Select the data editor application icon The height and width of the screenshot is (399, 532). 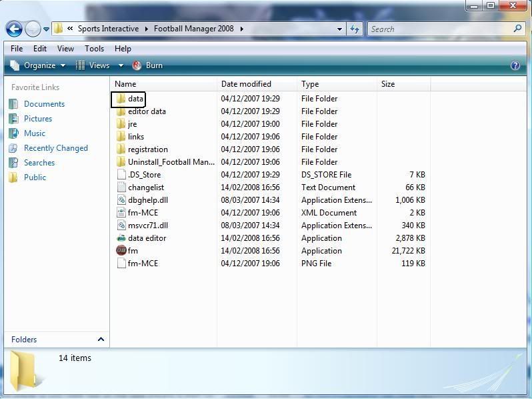click(x=121, y=238)
